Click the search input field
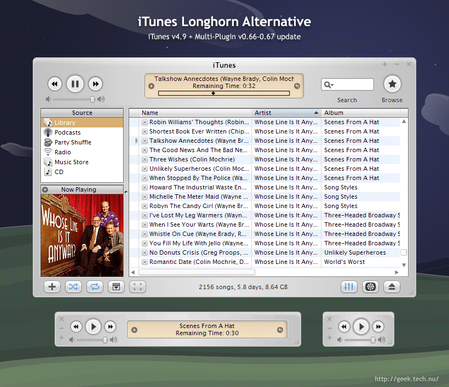This screenshot has height=387, width=449. click(347, 85)
